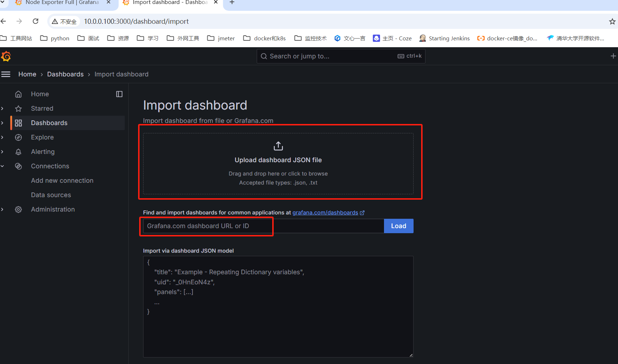This screenshot has height=364, width=618.
Task: Close the Node Exporter Full tab
Action: point(108,2)
